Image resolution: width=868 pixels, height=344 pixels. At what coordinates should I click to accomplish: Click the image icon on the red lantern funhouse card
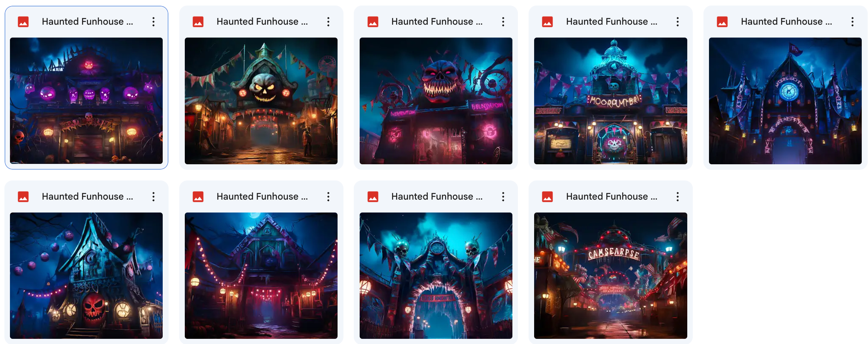[x=198, y=196]
